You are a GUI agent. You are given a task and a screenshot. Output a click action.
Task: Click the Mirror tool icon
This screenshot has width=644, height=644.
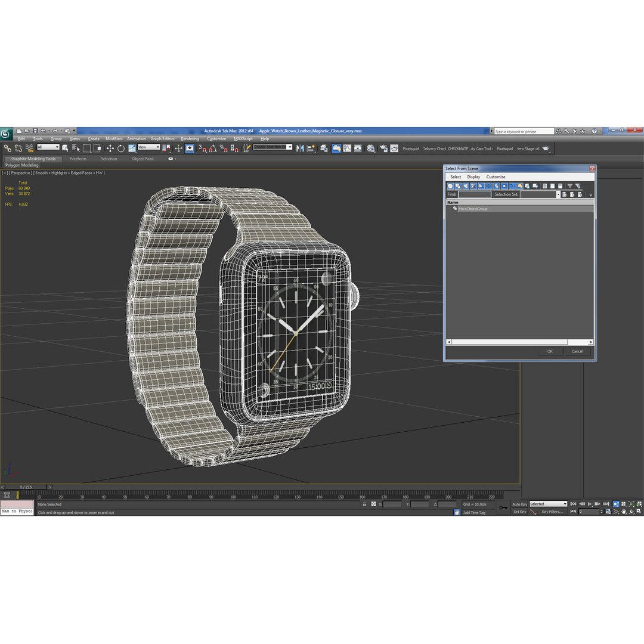point(300,148)
